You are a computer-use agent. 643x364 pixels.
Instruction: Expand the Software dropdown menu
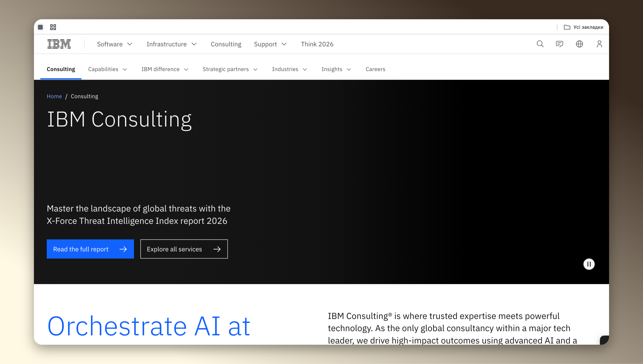coord(115,44)
